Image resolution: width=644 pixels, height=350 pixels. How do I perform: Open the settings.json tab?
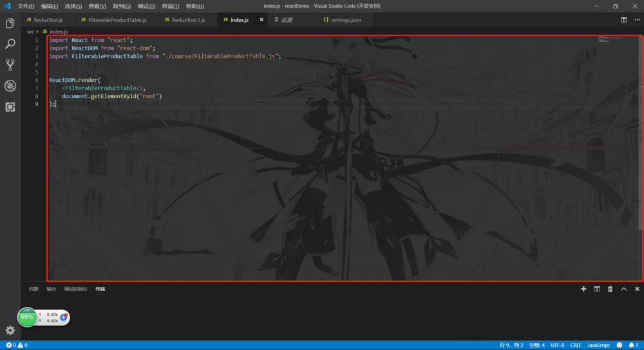point(345,20)
